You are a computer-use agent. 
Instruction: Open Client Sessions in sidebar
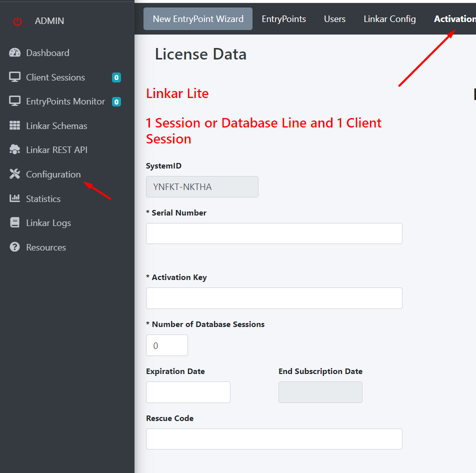(55, 77)
